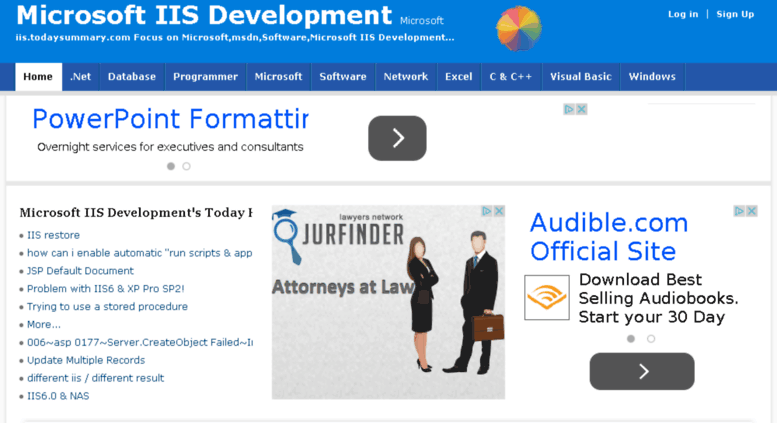Open the Windows nav tab

(652, 77)
